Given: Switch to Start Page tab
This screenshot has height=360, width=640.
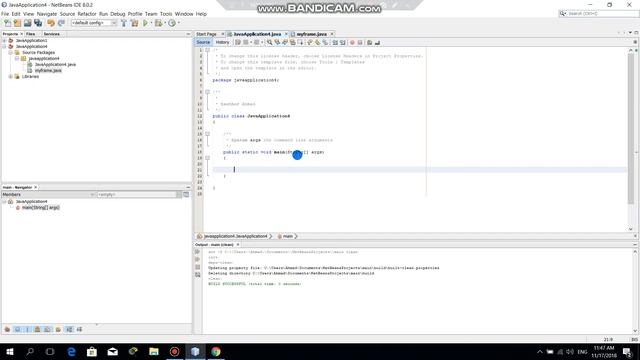Looking at the screenshot, I should pos(206,34).
